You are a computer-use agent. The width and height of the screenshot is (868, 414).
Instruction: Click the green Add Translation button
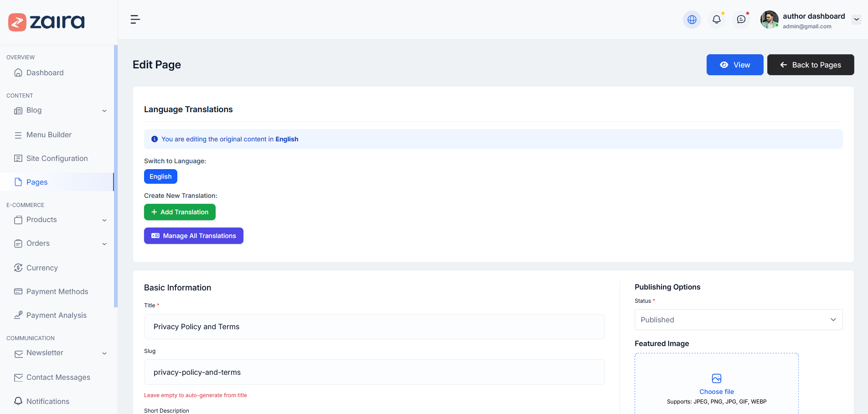[180, 212]
